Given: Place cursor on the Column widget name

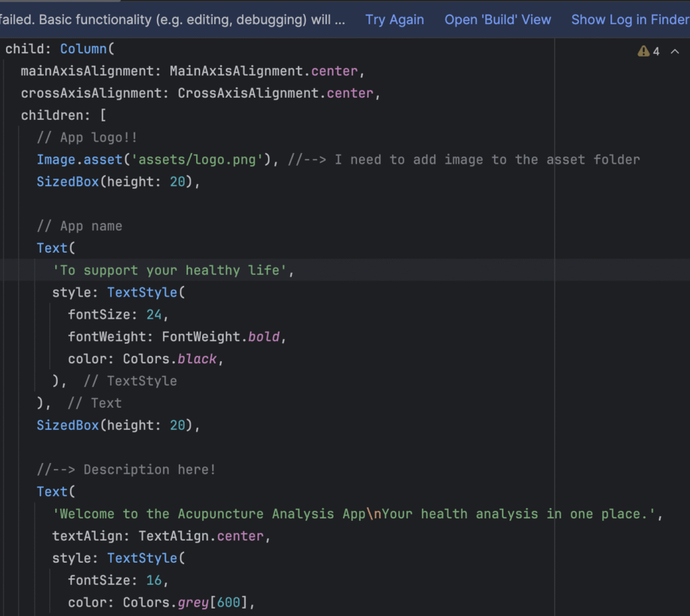Looking at the screenshot, I should [85, 49].
